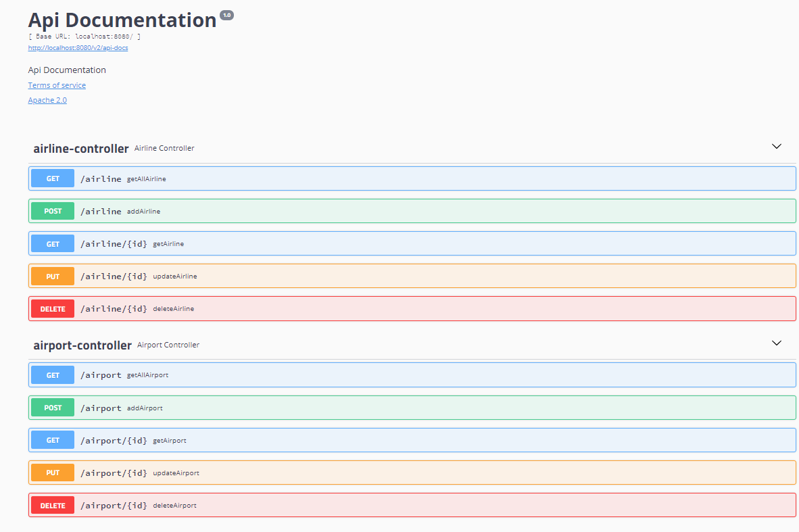Screen dimensions: 799x532
Task: Expand the updateAirline operation summary
Action: (x=412, y=276)
